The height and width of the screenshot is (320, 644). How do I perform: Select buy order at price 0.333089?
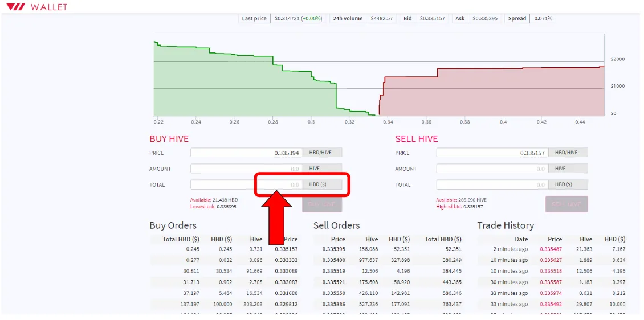tap(225, 271)
